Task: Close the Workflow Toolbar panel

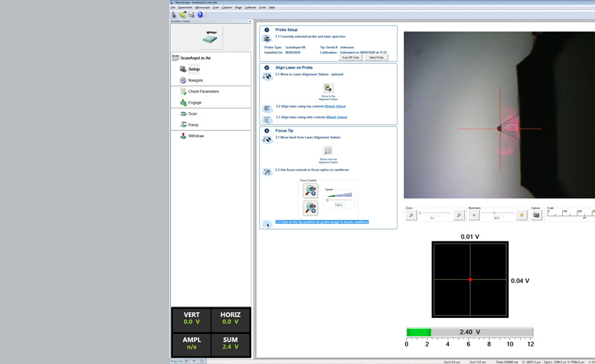Action: point(250,22)
